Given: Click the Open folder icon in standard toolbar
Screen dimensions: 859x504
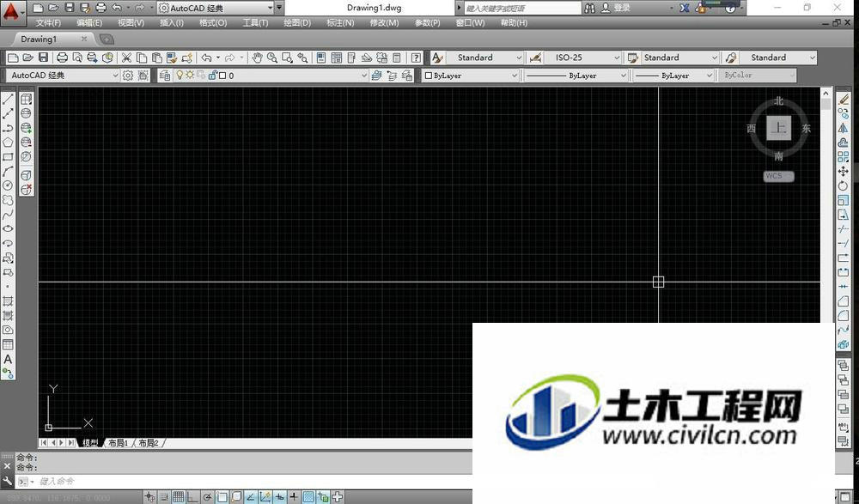Looking at the screenshot, I should coord(28,58).
